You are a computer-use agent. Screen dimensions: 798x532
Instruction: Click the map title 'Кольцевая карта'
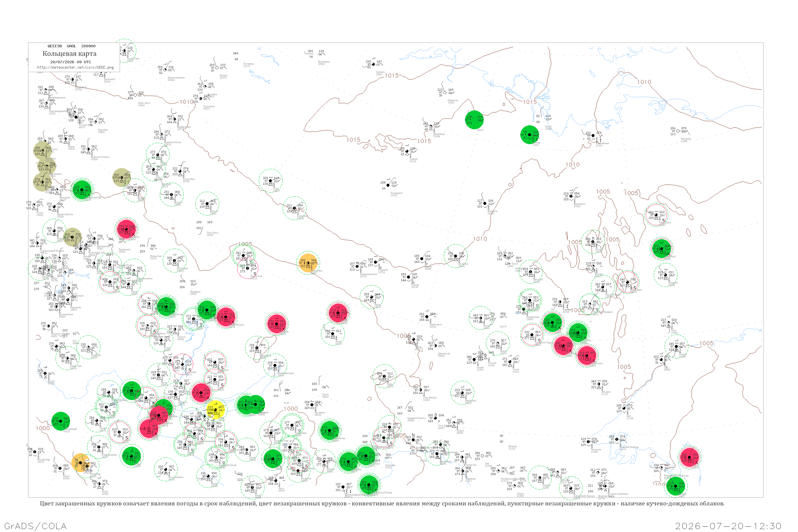[x=69, y=54]
